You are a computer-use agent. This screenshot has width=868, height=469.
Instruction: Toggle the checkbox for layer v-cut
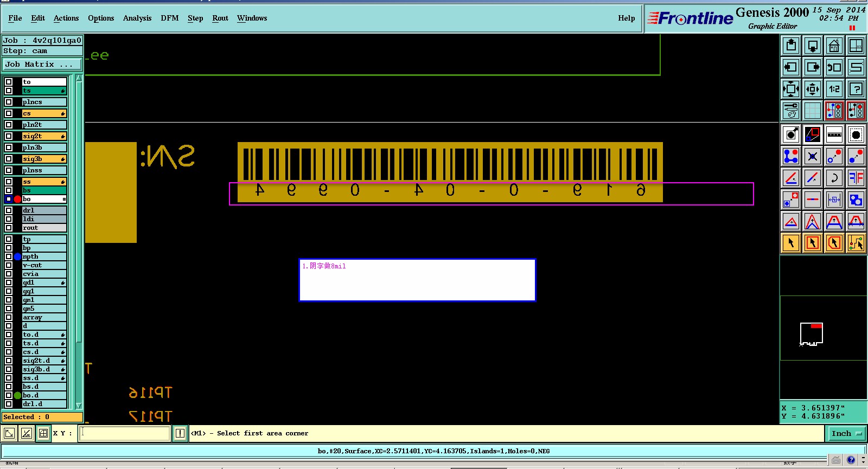tap(9, 265)
